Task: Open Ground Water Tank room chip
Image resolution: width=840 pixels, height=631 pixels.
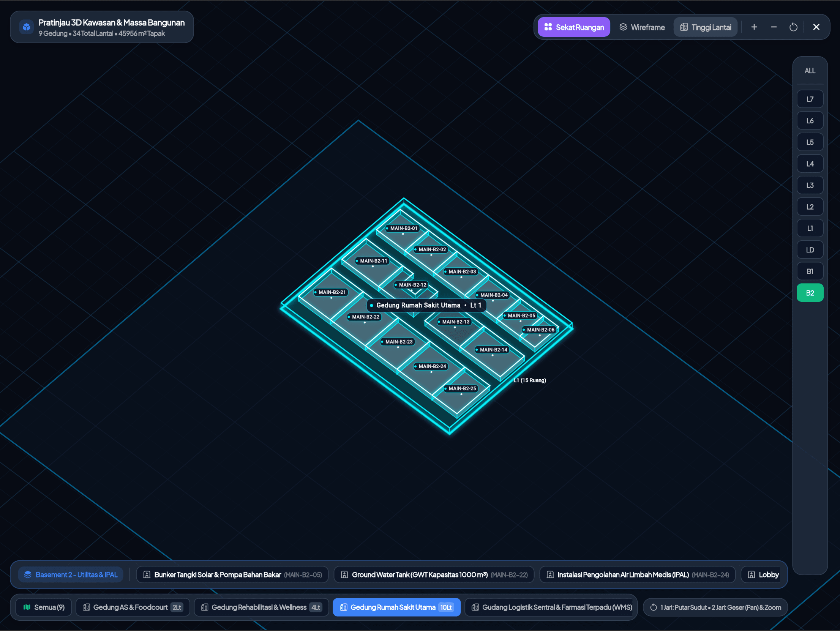Action: point(434,574)
